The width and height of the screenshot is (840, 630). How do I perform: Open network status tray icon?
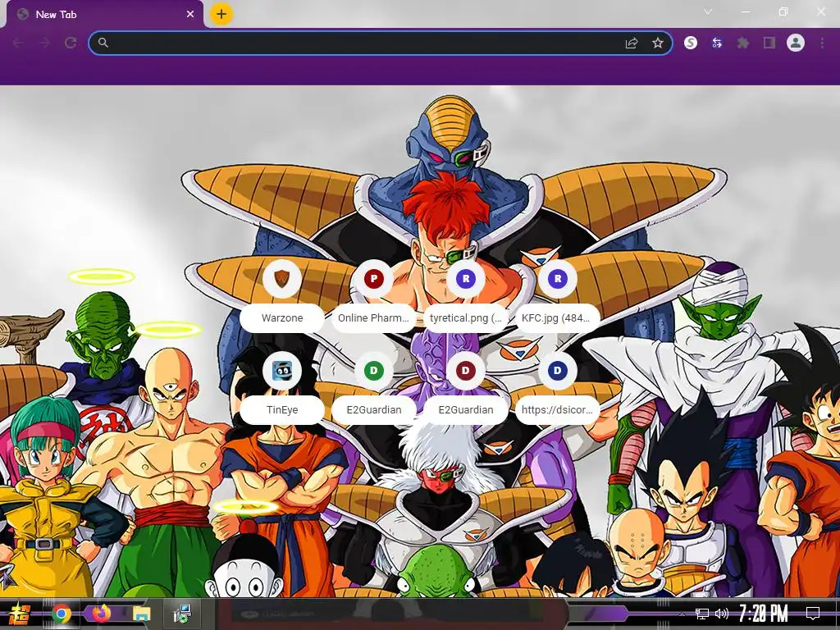[702, 614]
